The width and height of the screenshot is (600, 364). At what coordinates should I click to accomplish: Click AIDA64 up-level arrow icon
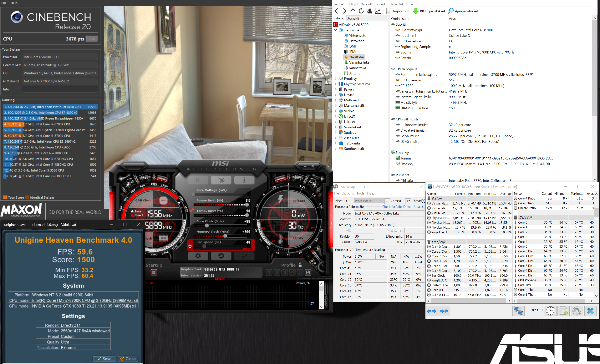click(x=353, y=11)
